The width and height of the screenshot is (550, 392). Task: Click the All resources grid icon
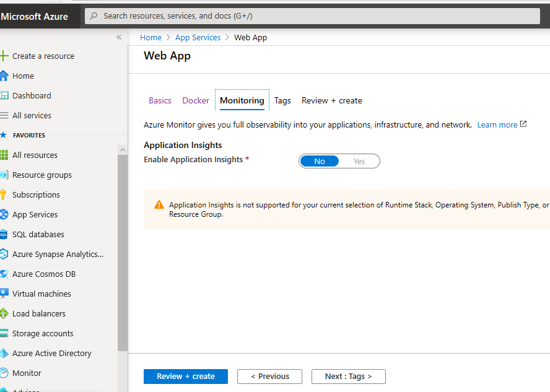tap(4, 155)
